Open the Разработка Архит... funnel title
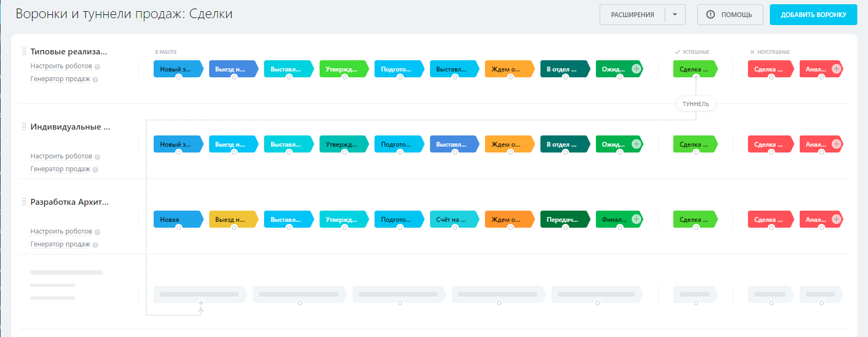 tap(69, 202)
